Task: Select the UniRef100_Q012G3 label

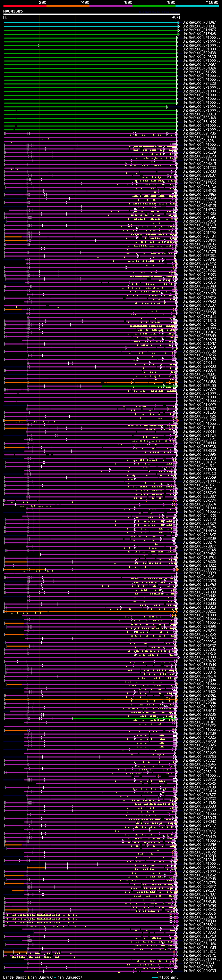Action: [x=199, y=168]
